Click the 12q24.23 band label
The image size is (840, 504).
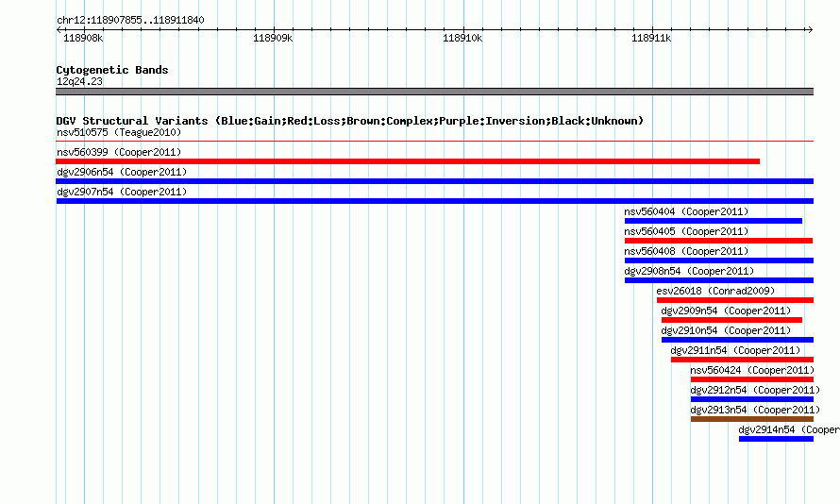79,81
